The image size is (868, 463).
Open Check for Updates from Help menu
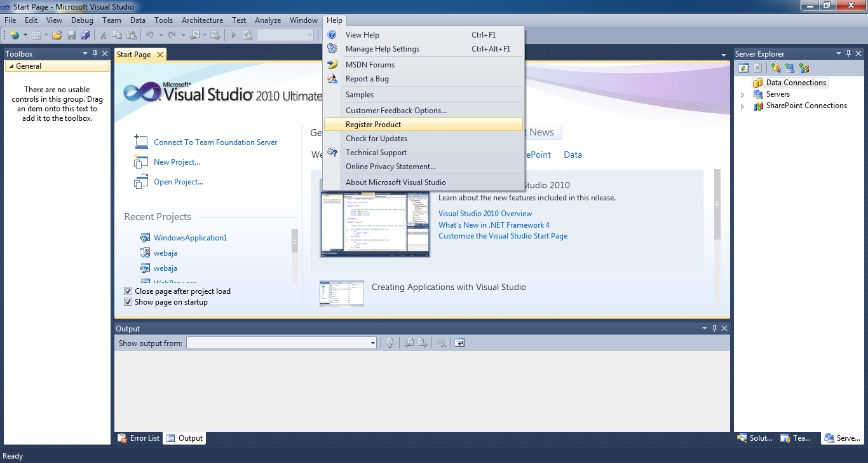click(x=376, y=138)
